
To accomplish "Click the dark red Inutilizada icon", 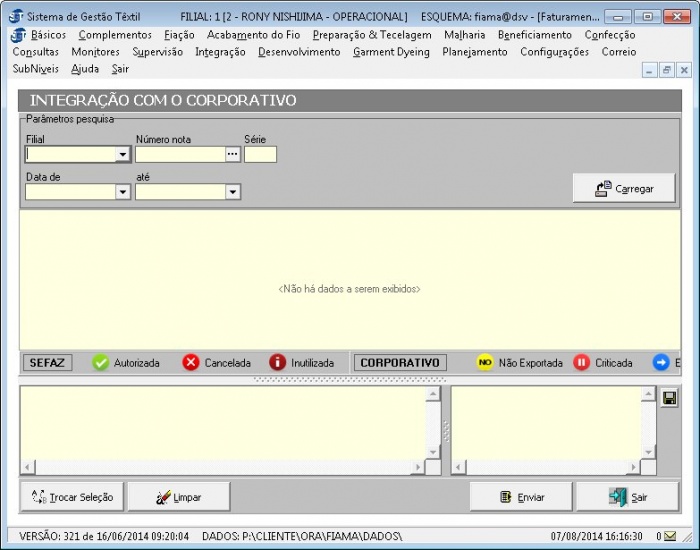I will 278,363.
